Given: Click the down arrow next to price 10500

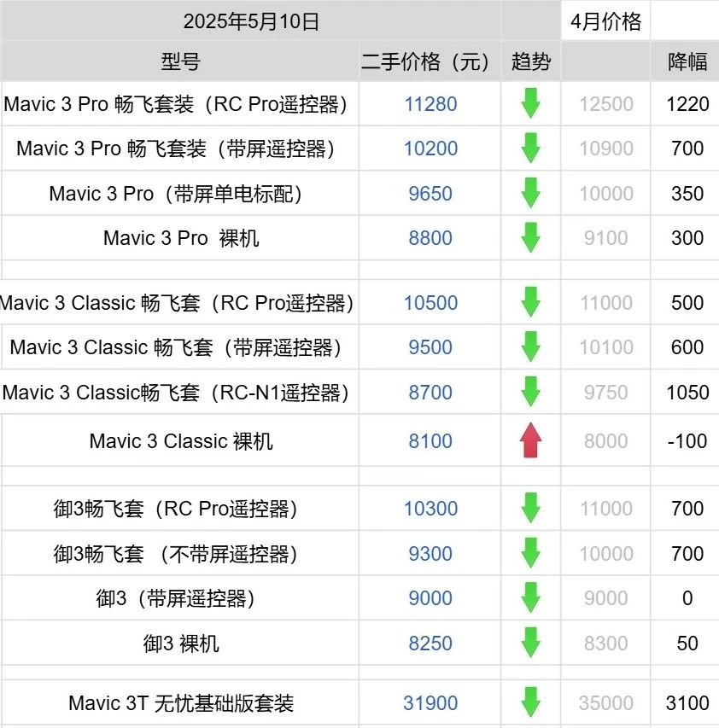Looking at the screenshot, I should 530,302.
